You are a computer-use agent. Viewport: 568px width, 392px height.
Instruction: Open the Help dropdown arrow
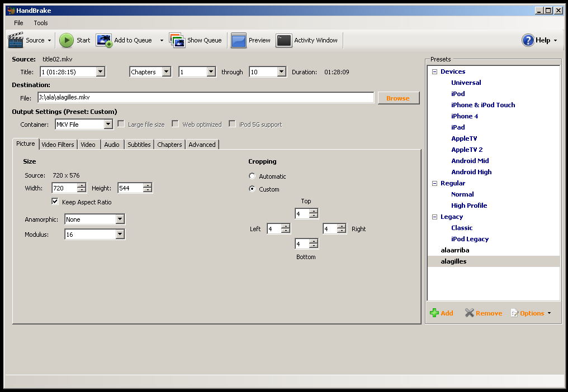[555, 41]
